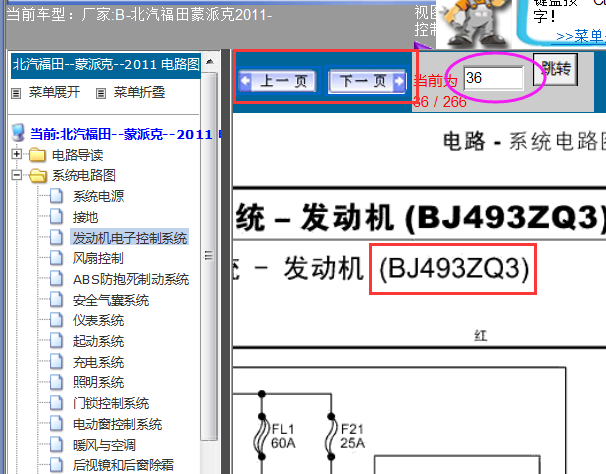The image size is (606, 474).
Task: Collapse the 系统电路图 folder node
Action: click(17, 175)
